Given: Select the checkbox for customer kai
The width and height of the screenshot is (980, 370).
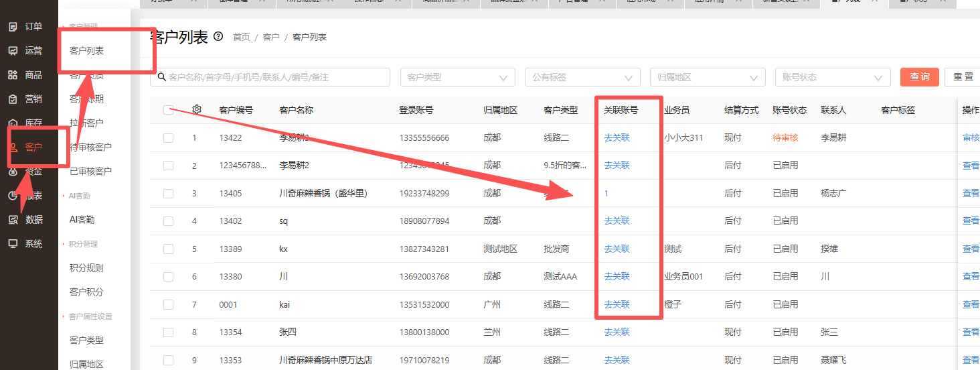Looking at the screenshot, I should click(x=168, y=305).
